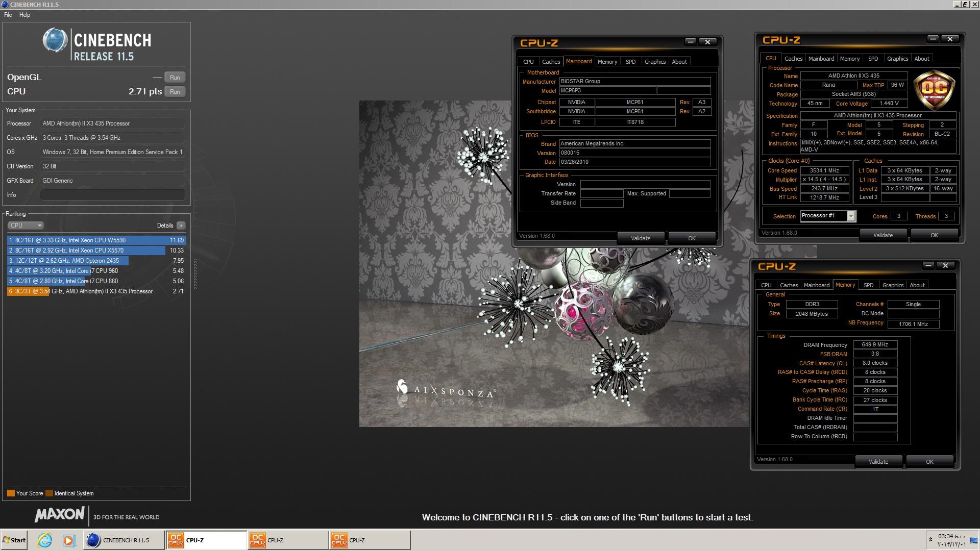
Task: Select the Caches tab in CPU window
Action: click(793, 59)
